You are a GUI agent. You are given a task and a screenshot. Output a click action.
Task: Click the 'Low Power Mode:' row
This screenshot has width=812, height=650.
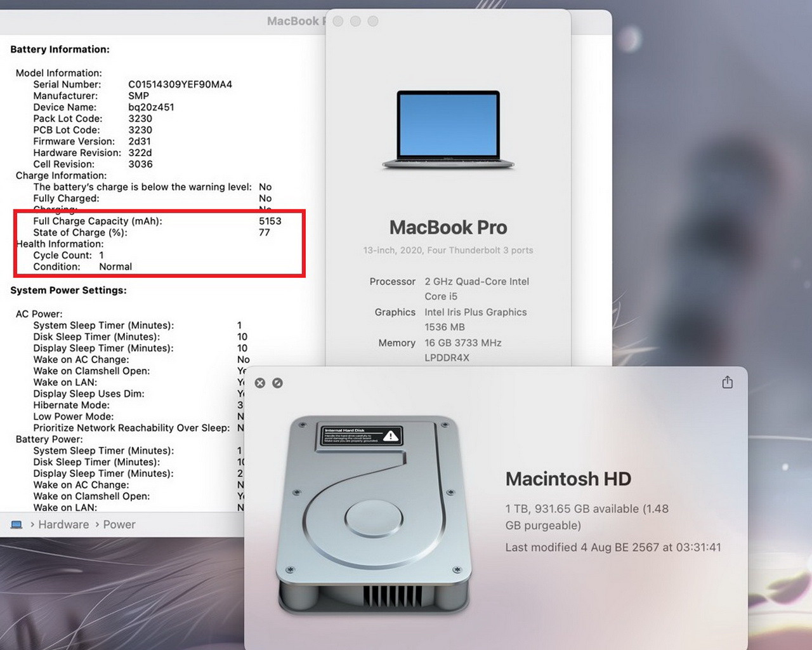(x=138, y=417)
